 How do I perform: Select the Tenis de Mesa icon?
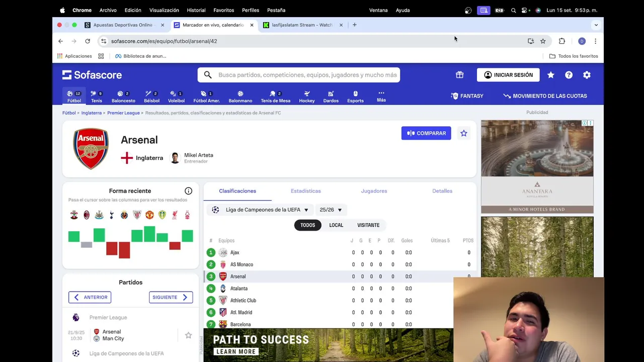coord(275,97)
